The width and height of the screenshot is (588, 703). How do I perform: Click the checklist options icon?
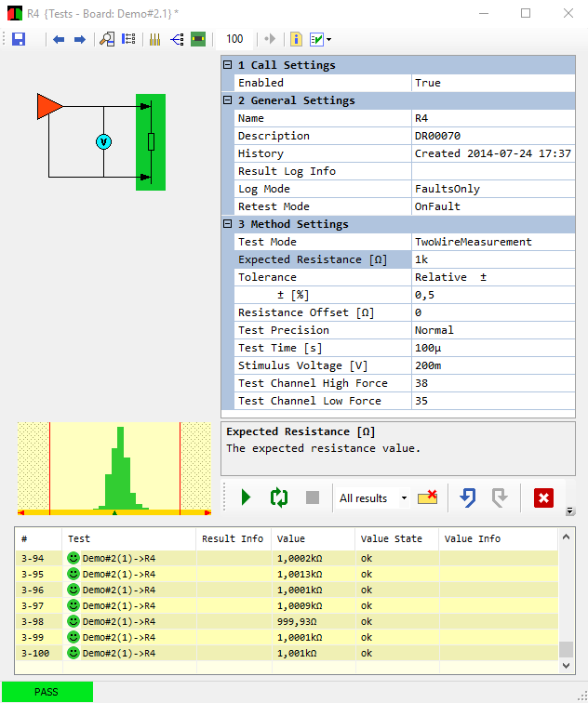coord(316,39)
